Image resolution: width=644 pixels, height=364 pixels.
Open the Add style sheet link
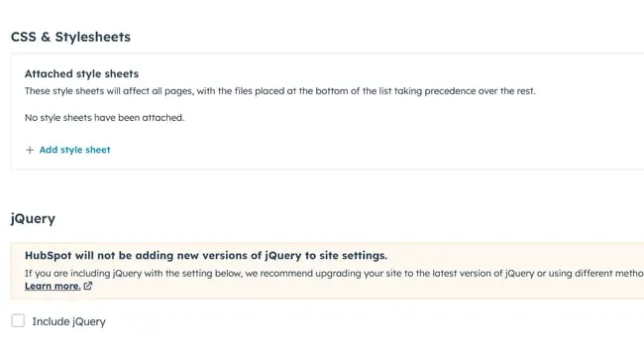tap(74, 150)
